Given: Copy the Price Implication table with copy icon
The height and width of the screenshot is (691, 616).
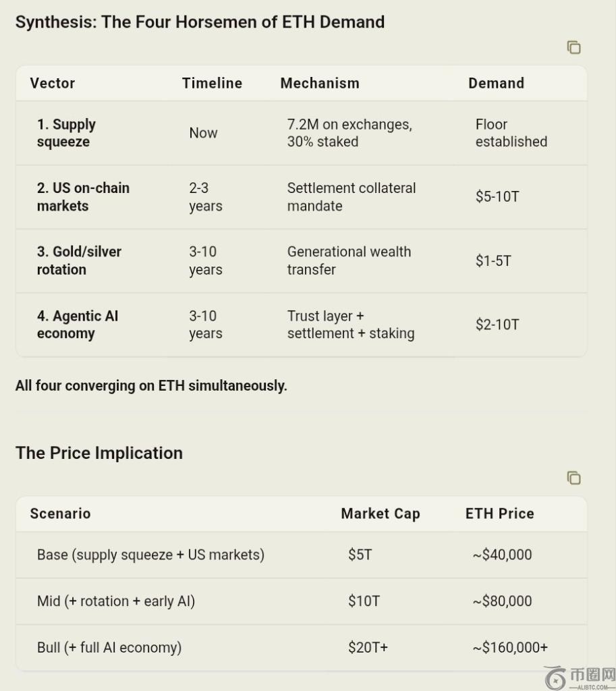Looking at the screenshot, I should pos(573,478).
